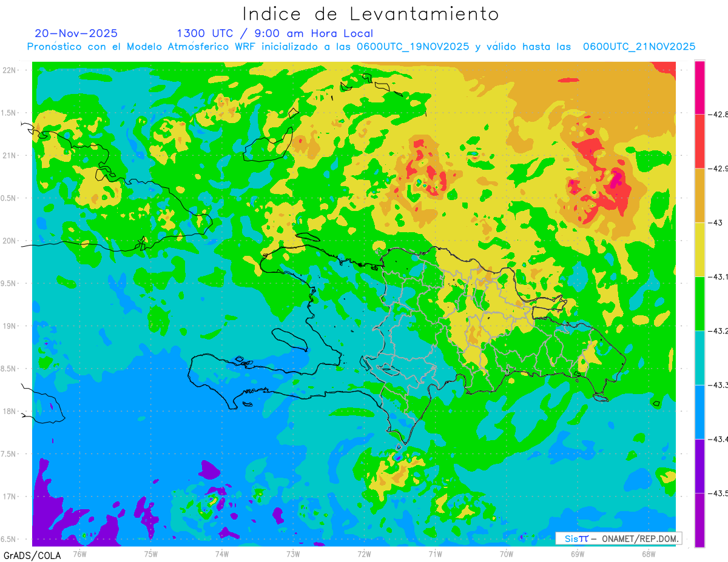Click the '20N' latitude label
The width and height of the screenshot is (728, 562).
click(9, 241)
